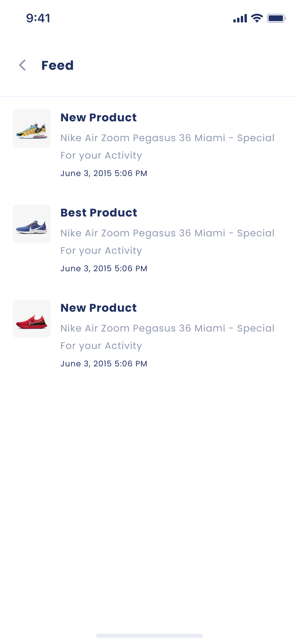This screenshot has width=298, height=644.
Task: Open the multicolor yellow sneaker thumbnail
Action: pyautogui.click(x=32, y=128)
